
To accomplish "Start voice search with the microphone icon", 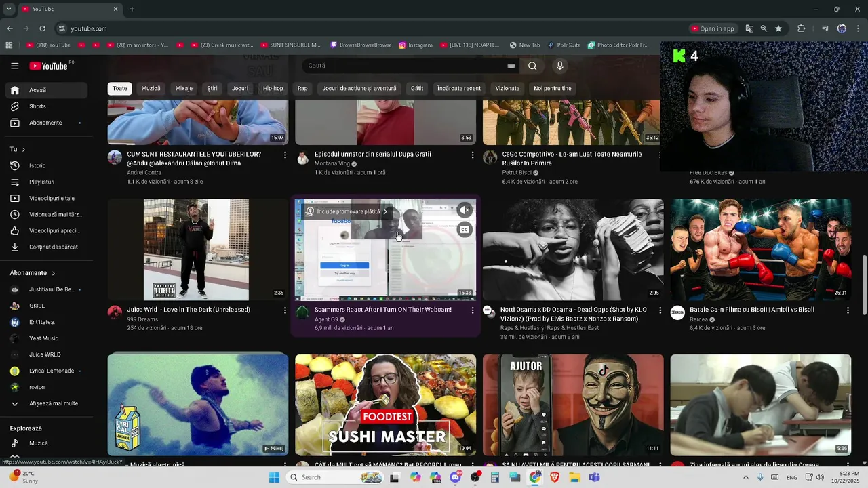I will click(559, 66).
